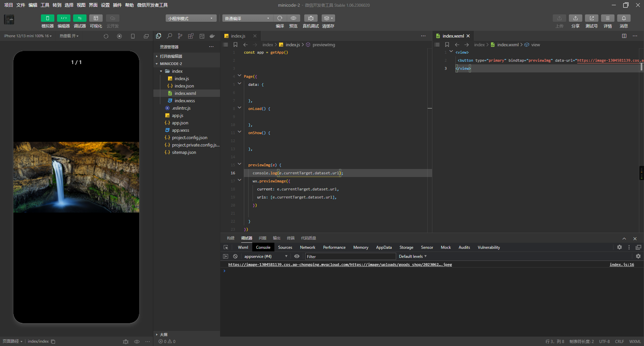Split the index.wxml editor view
644x346 pixels.
tap(624, 36)
